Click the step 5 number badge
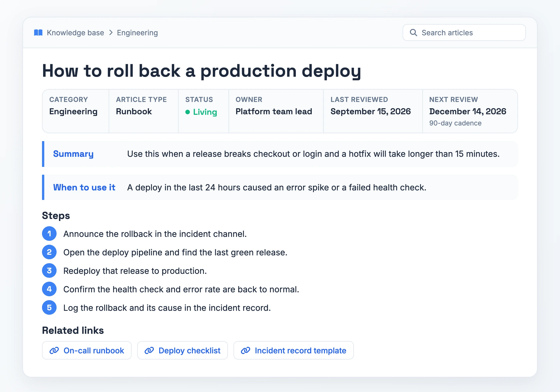This screenshot has height=392, width=560. [x=49, y=308]
